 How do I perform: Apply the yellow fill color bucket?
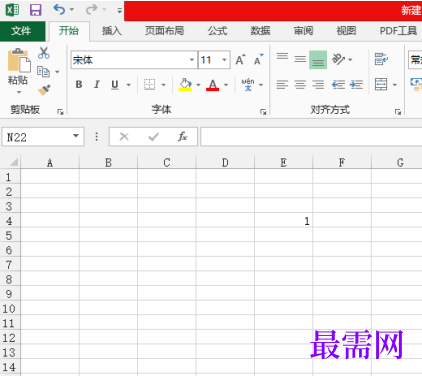point(185,85)
